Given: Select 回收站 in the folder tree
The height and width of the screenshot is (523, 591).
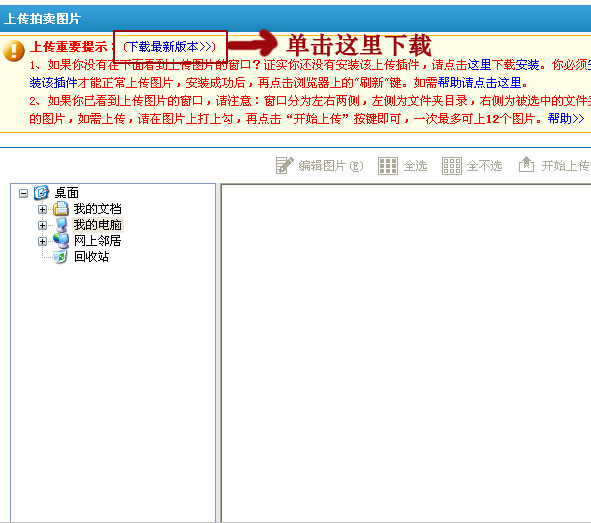Looking at the screenshot, I should 91,257.
